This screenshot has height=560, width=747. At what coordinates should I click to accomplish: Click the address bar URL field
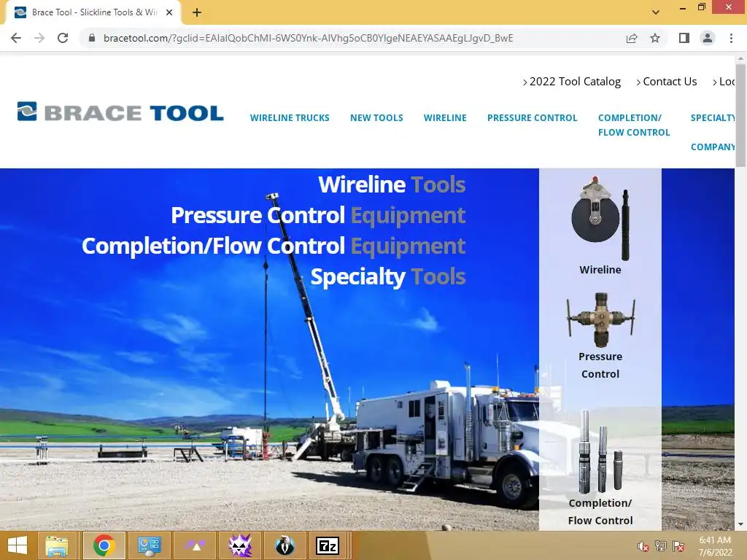(309, 38)
